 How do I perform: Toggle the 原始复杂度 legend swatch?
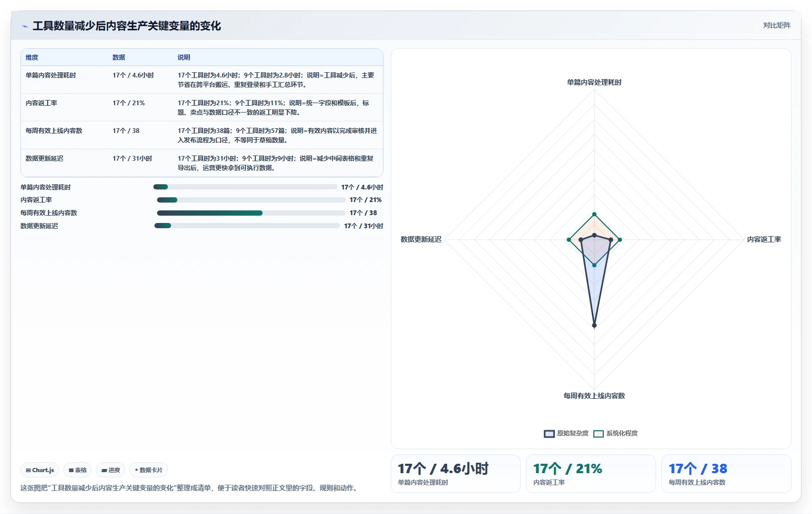click(x=549, y=433)
